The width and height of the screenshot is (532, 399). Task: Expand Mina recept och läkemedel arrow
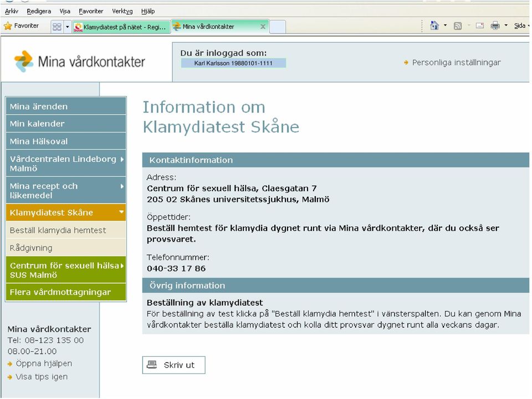coord(122,186)
